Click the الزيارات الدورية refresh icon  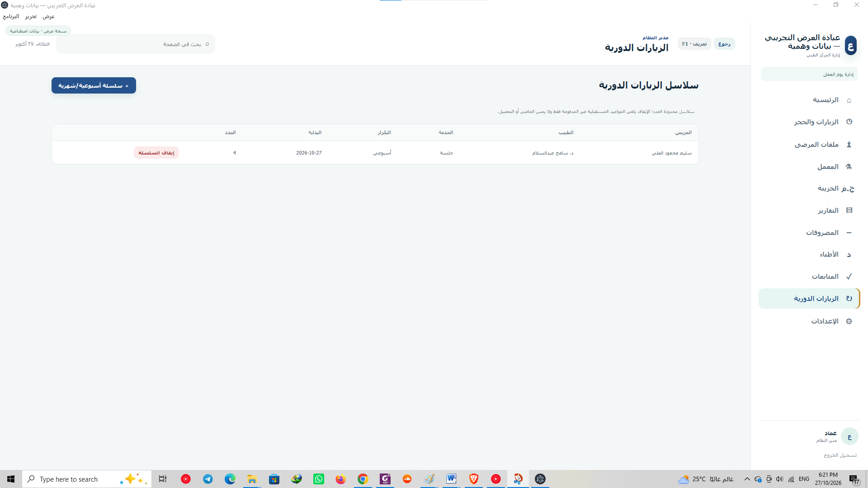[x=849, y=299]
